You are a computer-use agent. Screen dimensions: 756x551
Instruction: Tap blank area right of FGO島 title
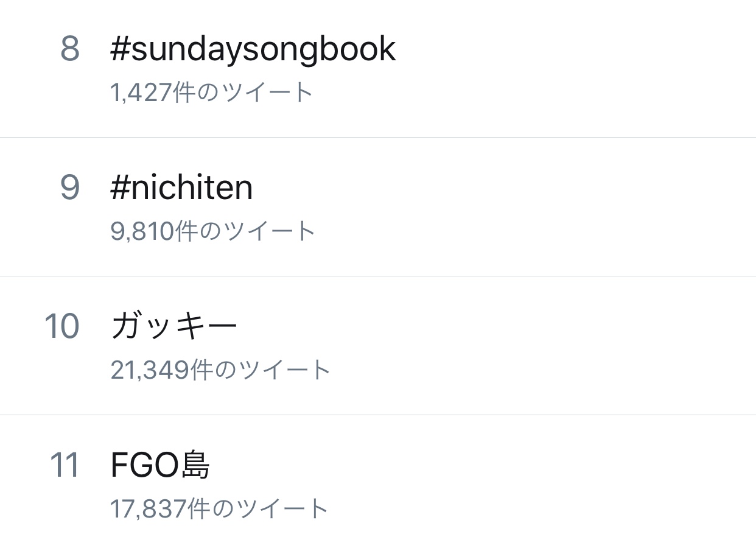point(487,465)
